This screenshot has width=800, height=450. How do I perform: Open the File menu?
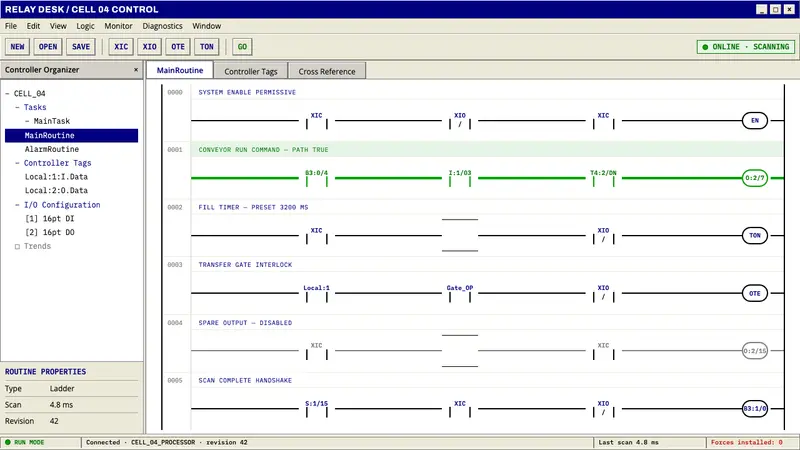[11, 26]
